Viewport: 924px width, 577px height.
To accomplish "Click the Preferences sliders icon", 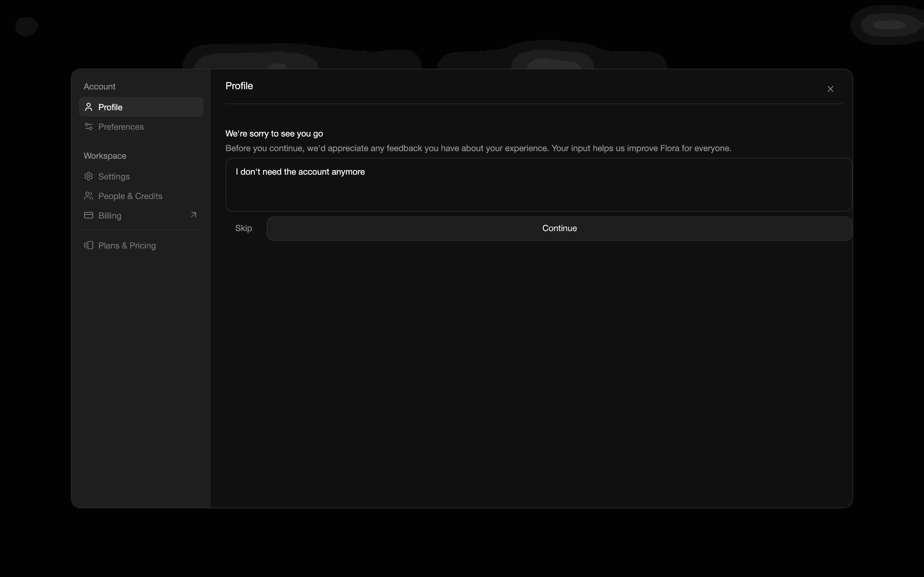I will pos(89,126).
